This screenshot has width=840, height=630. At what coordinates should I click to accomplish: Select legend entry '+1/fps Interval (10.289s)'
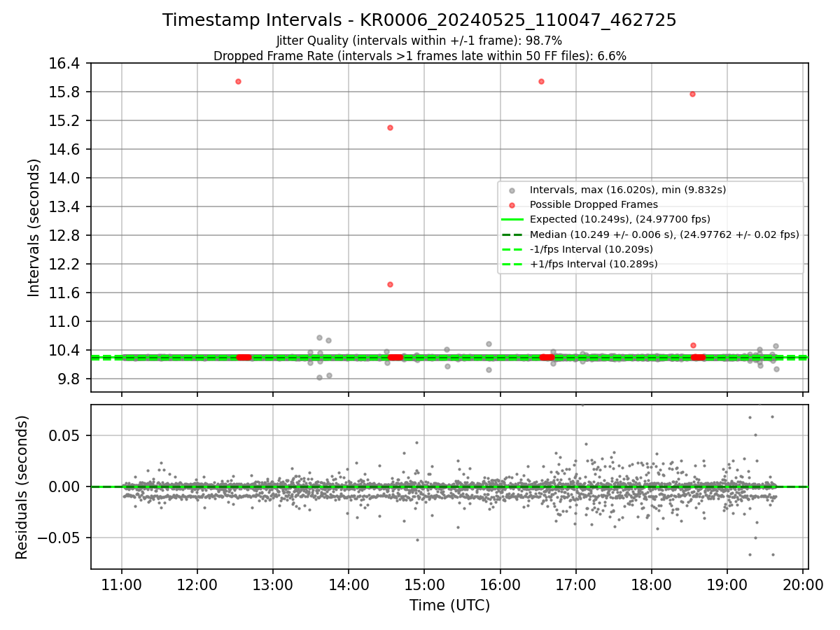tap(594, 264)
